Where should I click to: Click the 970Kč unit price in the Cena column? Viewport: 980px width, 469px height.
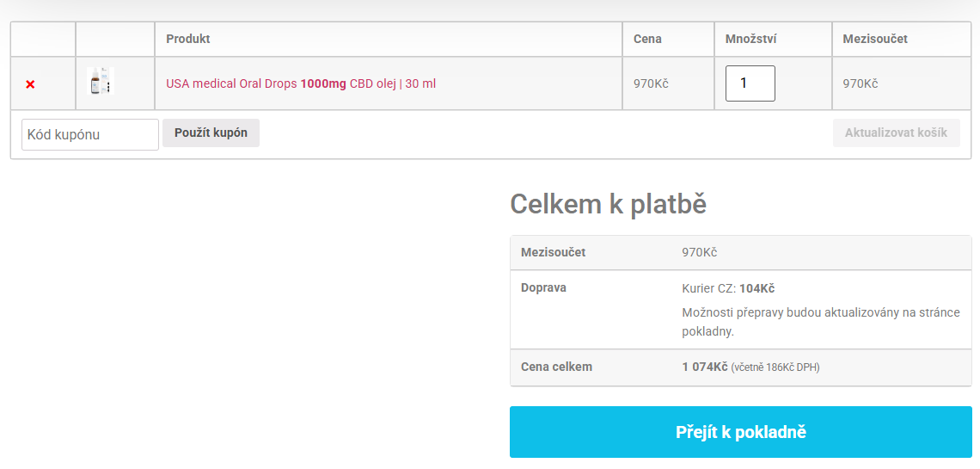coord(651,83)
